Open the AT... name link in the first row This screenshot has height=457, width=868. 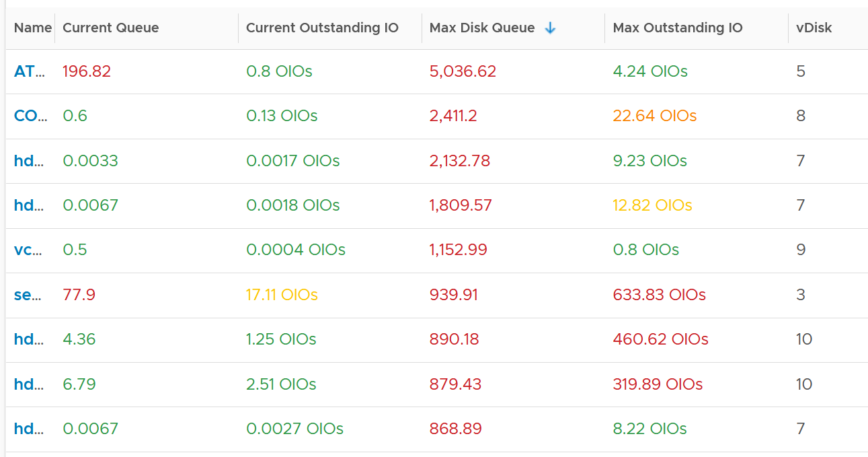pos(30,71)
